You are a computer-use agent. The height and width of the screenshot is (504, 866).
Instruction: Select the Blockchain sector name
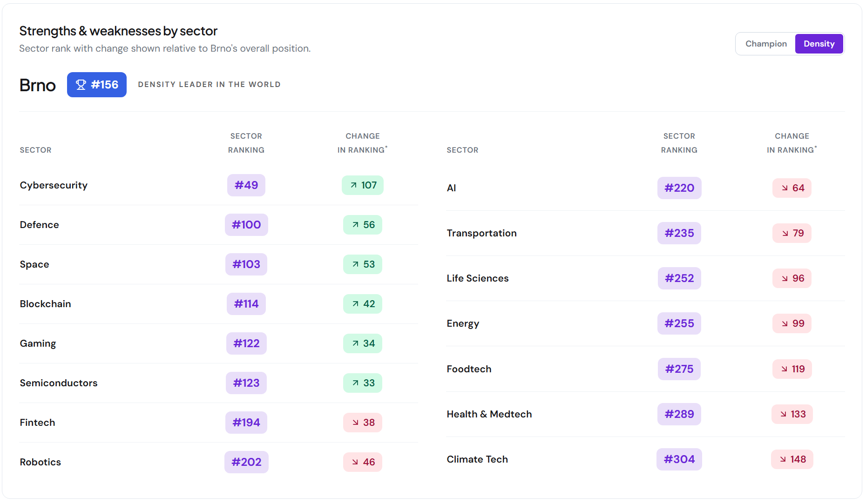46,304
